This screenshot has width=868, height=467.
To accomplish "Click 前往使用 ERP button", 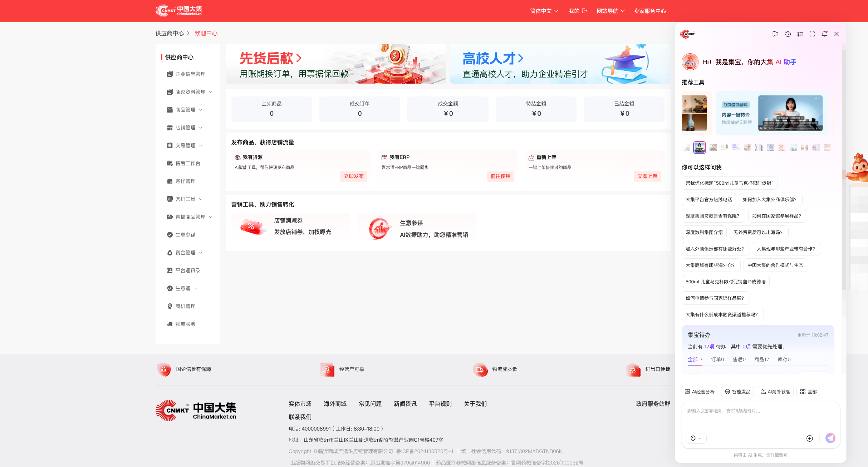I will (500, 176).
